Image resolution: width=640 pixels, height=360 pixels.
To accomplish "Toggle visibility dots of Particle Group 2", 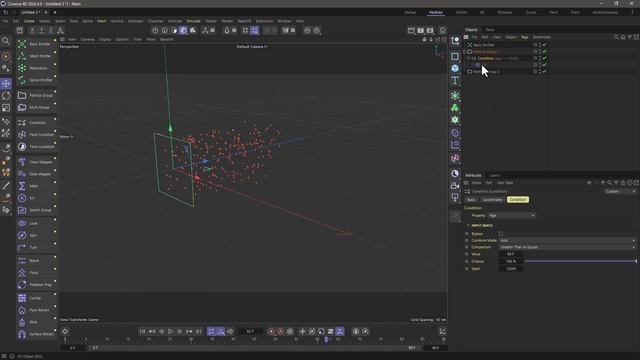I will click(540, 71).
